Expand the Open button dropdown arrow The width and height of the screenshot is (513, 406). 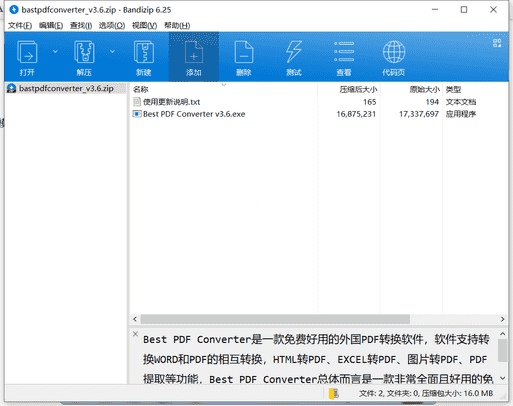pos(55,52)
